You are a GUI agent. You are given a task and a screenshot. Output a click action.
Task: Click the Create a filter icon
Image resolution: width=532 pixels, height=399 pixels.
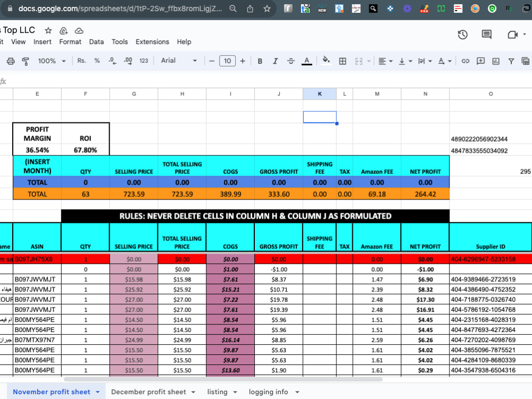[x=511, y=61]
